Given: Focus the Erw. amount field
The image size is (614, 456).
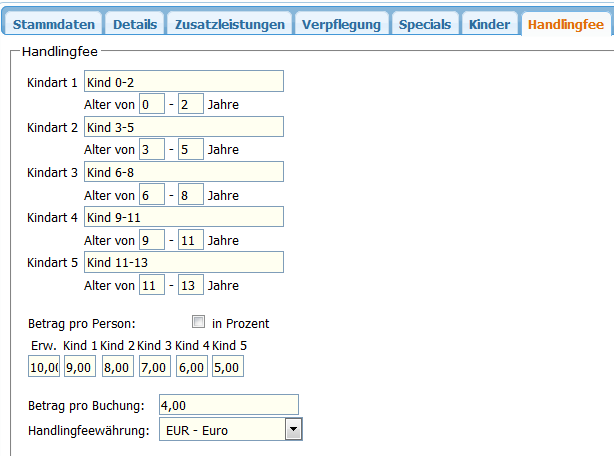Looking at the screenshot, I should [44, 367].
